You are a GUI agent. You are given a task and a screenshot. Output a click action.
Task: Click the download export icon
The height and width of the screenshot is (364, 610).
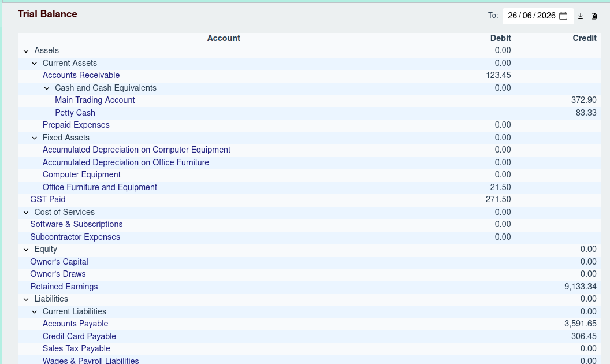coord(581,16)
